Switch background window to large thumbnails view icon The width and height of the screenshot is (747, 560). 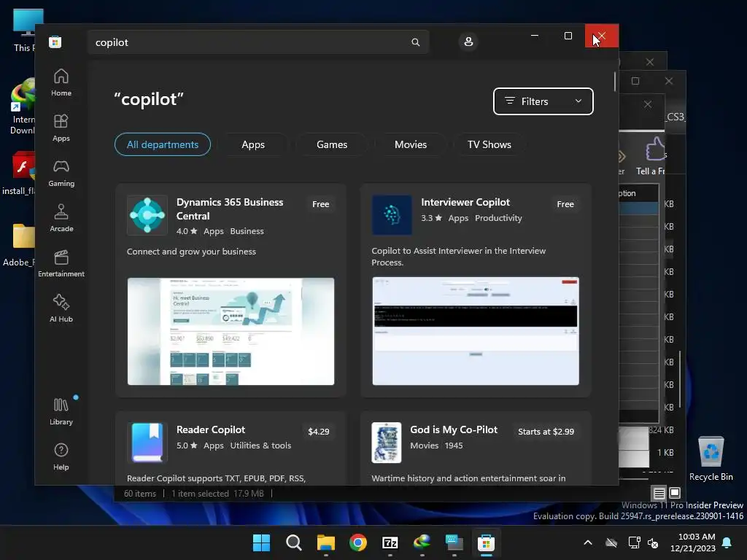(x=675, y=493)
